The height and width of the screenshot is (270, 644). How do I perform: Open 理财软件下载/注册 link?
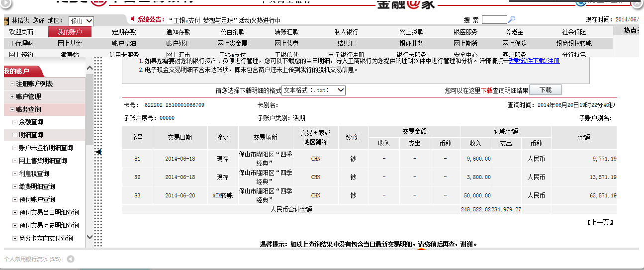[x=534, y=61]
